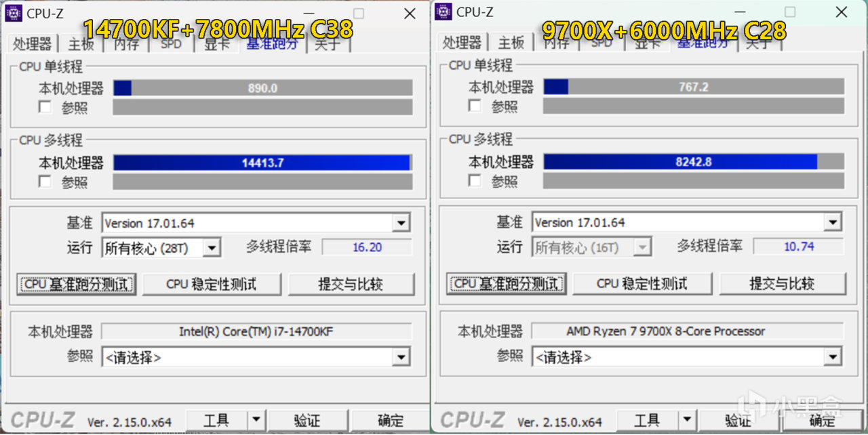Click 验证 button in left window
Viewport: 868px width, 435px height.
[x=307, y=421]
